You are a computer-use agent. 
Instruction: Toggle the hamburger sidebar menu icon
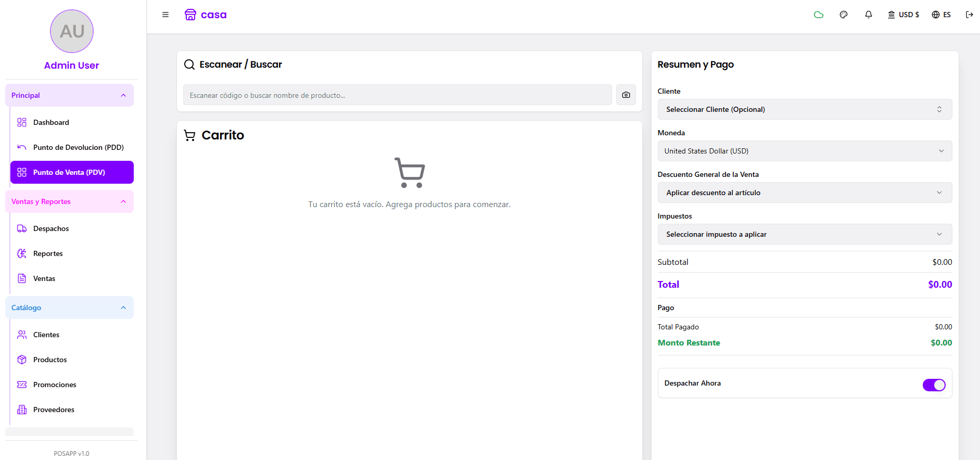coord(166,15)
